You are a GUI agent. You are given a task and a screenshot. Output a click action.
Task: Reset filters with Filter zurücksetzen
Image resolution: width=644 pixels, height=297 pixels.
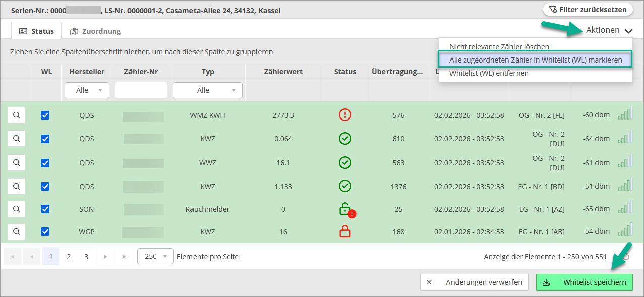(x=588, y=10)
